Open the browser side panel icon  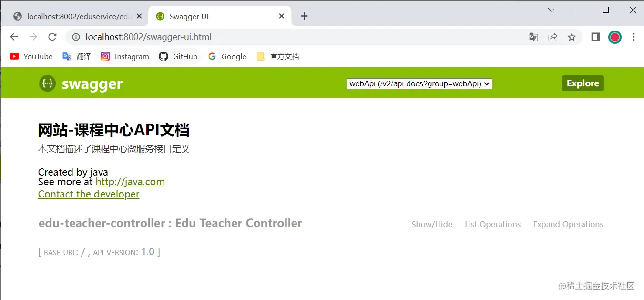pos(595,37)
